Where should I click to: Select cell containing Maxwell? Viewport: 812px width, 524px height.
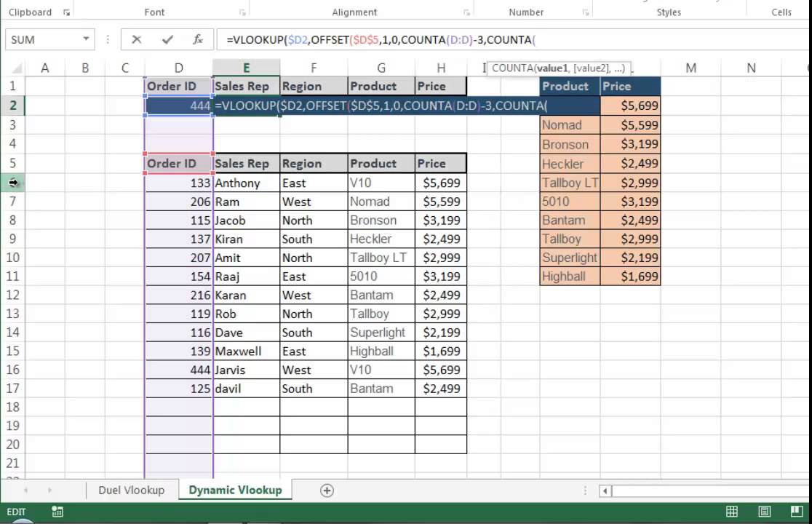(x=247, y=351)
